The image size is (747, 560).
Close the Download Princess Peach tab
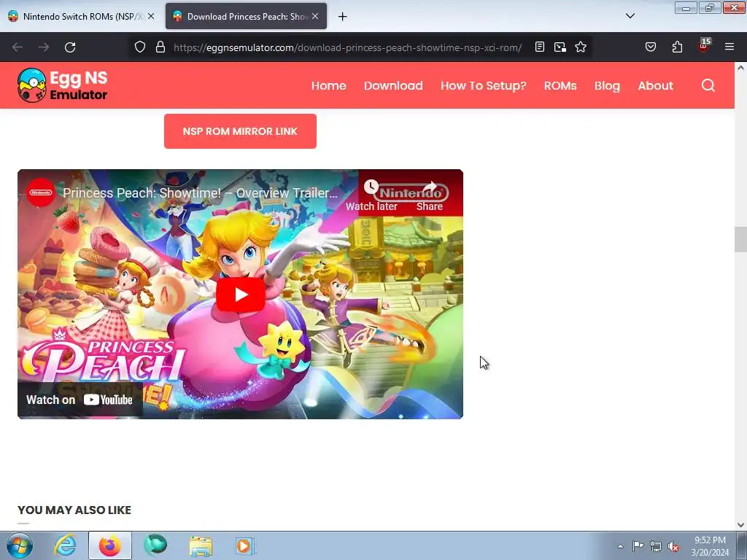click(315, 16)
